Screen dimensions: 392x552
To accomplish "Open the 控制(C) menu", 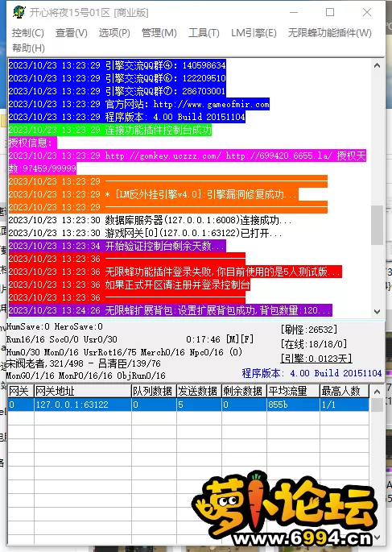I will (x=28, y=33).
